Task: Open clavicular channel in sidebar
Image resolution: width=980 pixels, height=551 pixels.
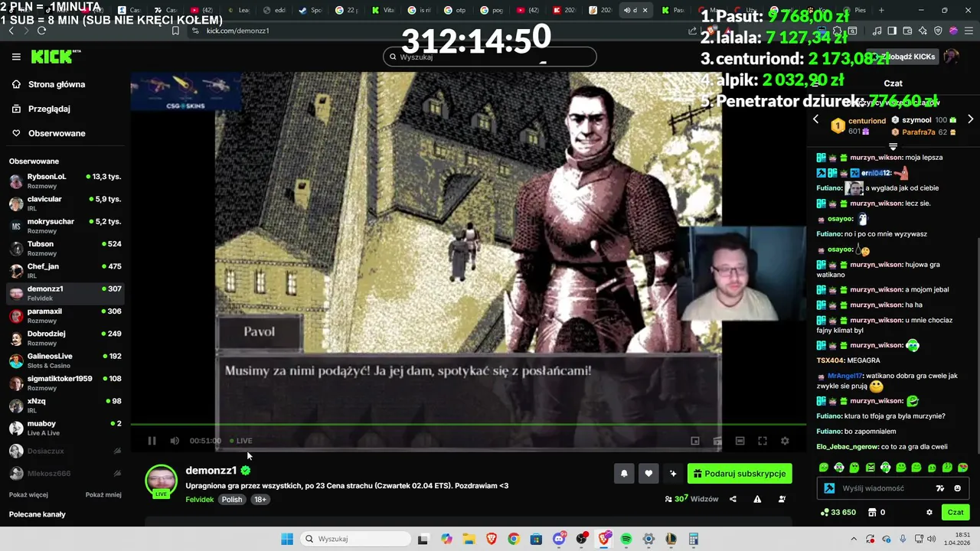Action: pos(65,204)
